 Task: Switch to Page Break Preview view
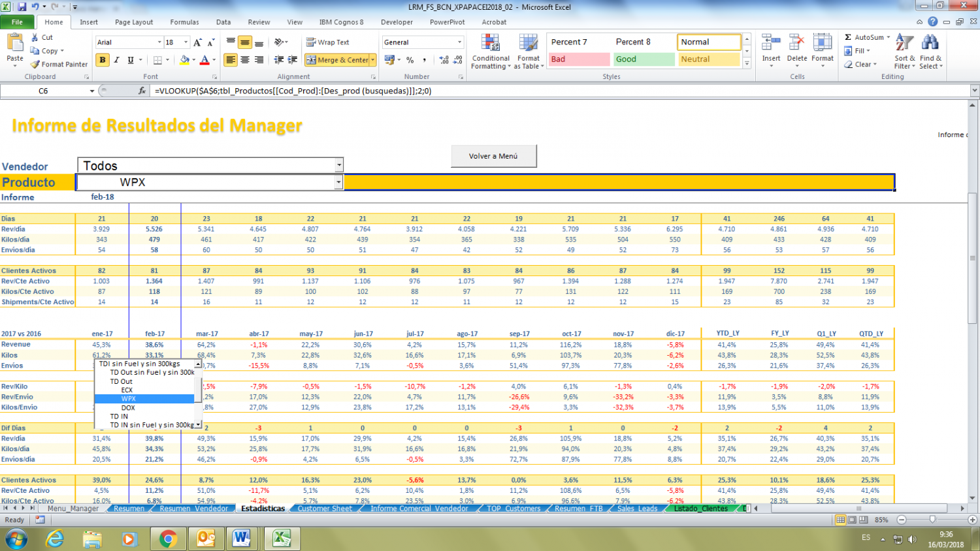pyautogui.click(x=863, y=520)
